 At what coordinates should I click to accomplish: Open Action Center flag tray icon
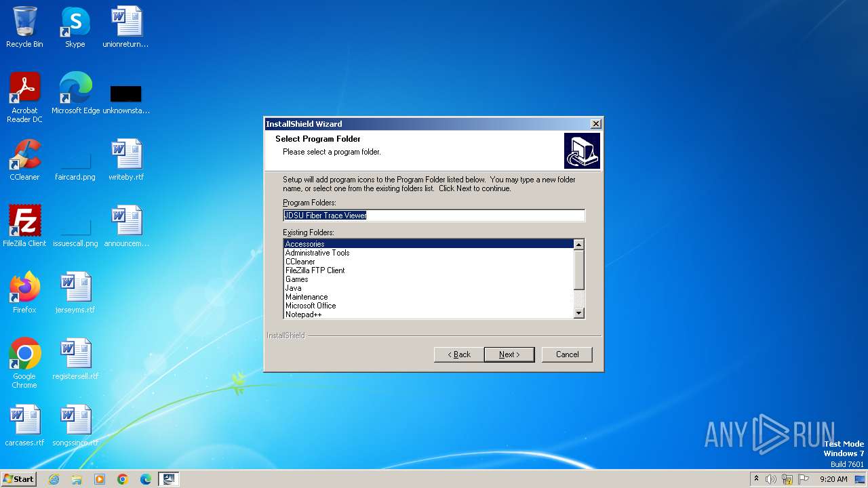(804, 479)
